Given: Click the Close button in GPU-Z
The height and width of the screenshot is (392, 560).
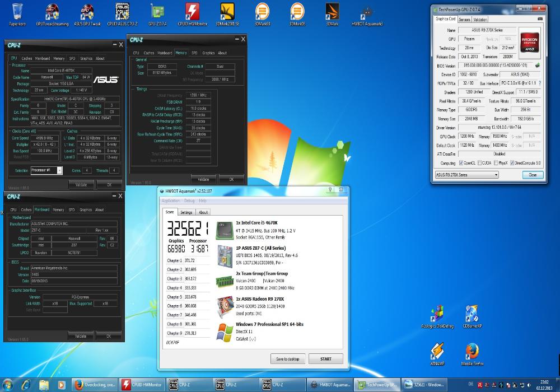Looking at the screenshot, I should (533, 175).
